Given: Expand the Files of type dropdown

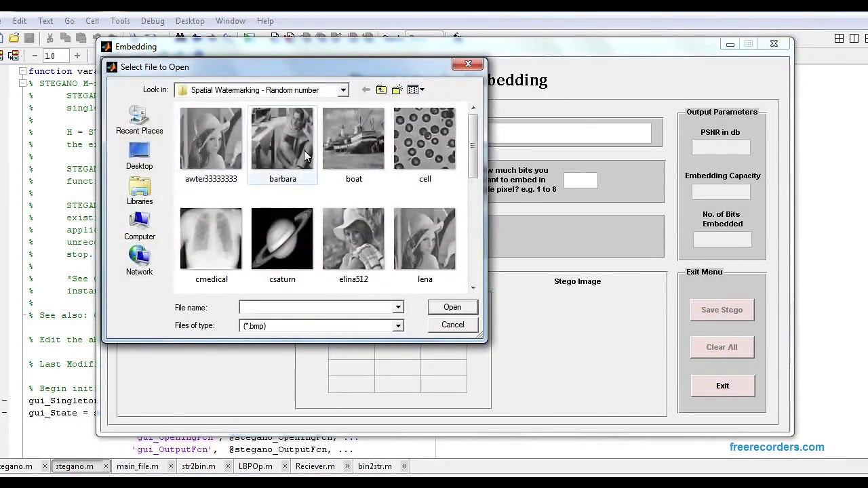Looking at the screenshot, I should [x=398, y=326].
